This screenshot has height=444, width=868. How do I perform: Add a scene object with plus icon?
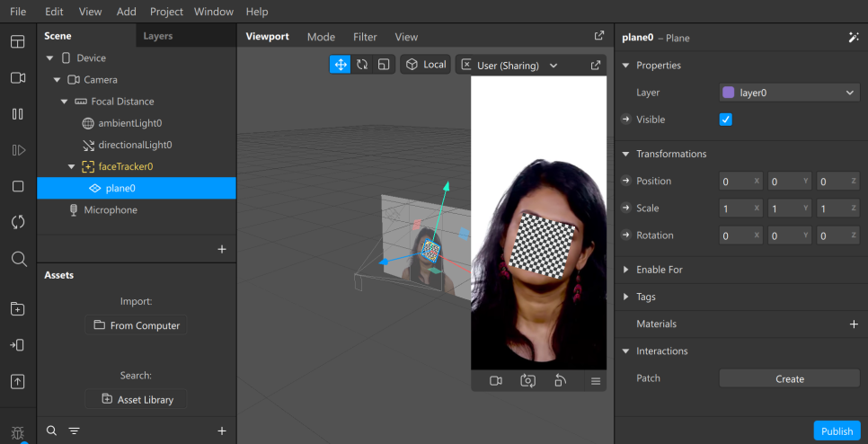click(x=222, y=249)
